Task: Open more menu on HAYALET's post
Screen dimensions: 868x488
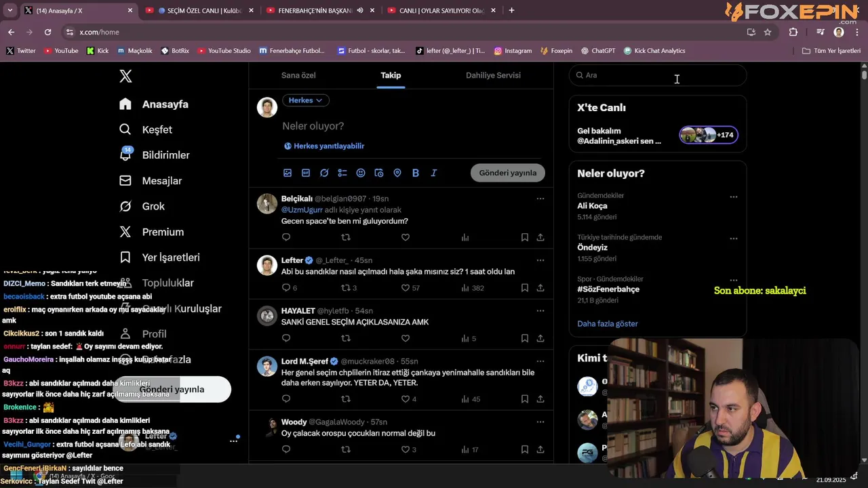Action: (x=540, y=310)
